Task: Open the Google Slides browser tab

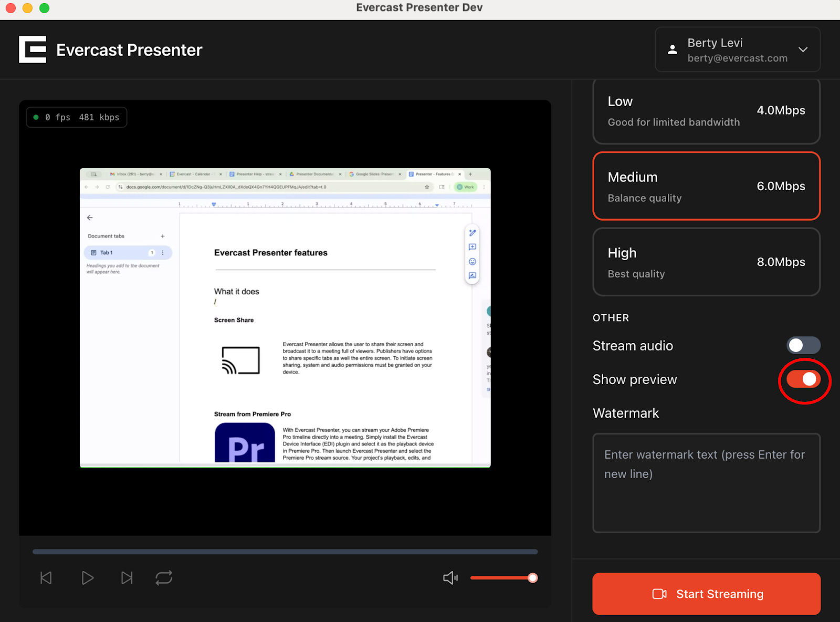Action: [x=374, y=174]
